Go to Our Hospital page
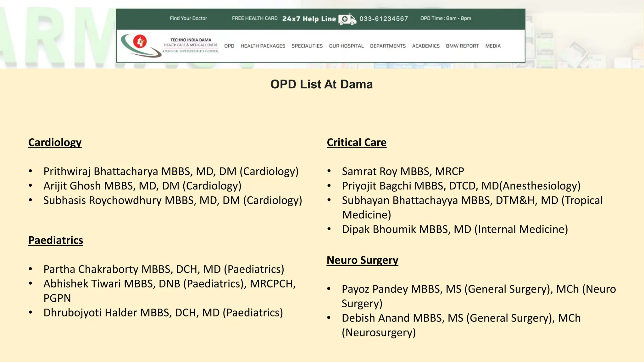This screenshot has width=644, height=362. [346, 46]
